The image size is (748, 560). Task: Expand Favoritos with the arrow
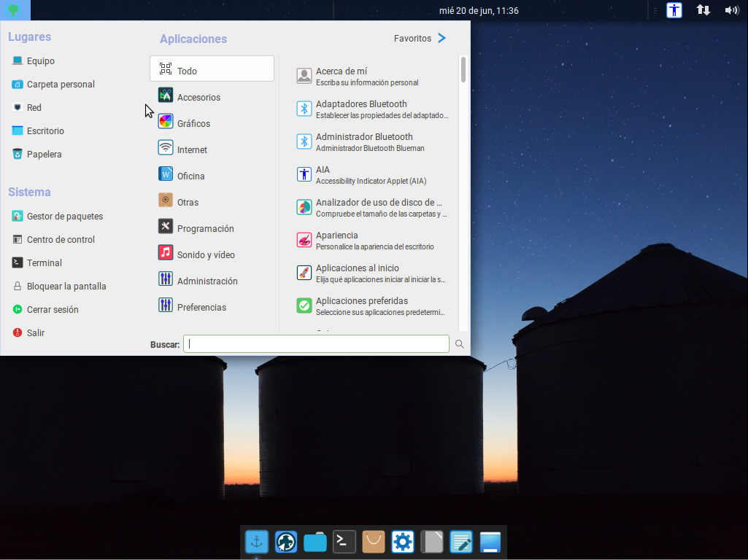442,39
